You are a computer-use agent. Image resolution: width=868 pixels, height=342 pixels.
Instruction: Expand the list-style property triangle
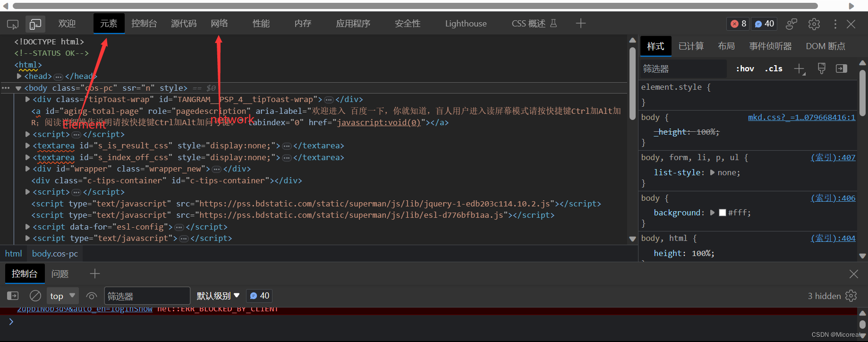[x=712, y=172]
